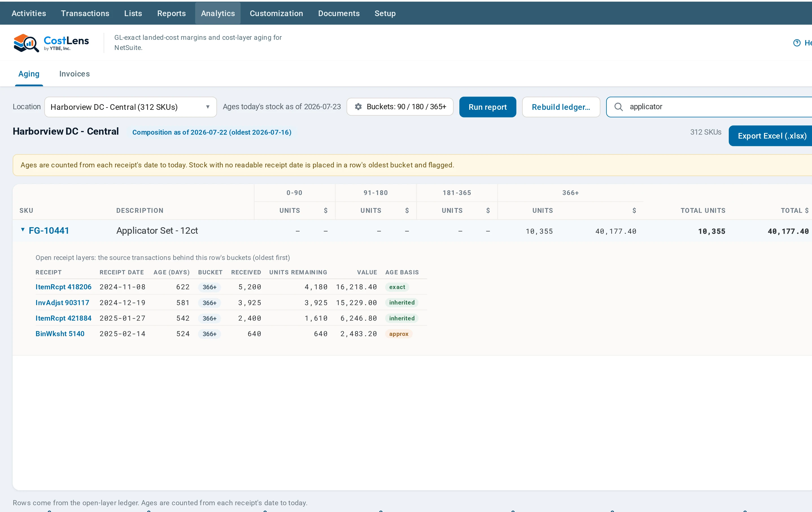
Task: Click the exact age basis badge
Action: click(x=397, y=287)
